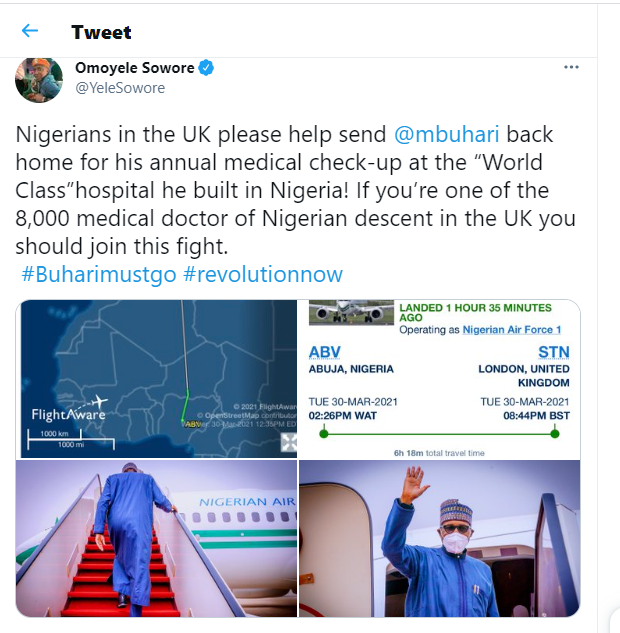Open the Omoyele Sowore display name link
Viewport: 620px width, 633px height.
pos(134,68)
